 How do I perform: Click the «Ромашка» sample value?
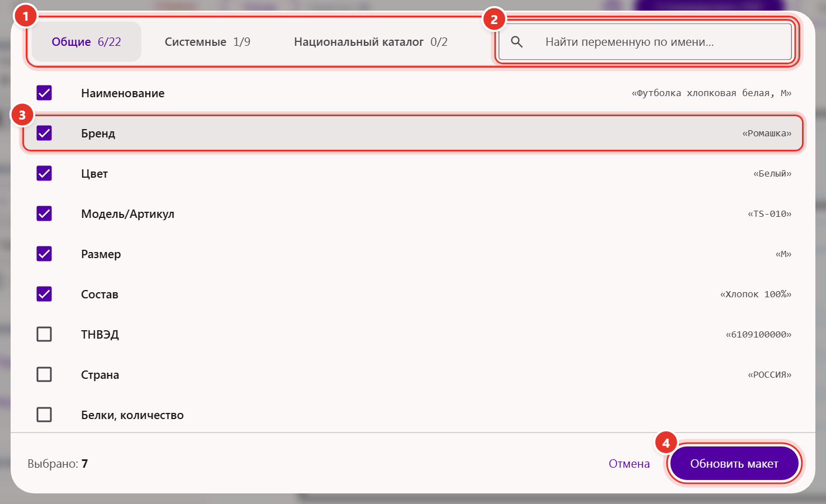pyautogui.click(x=767, y=134)
